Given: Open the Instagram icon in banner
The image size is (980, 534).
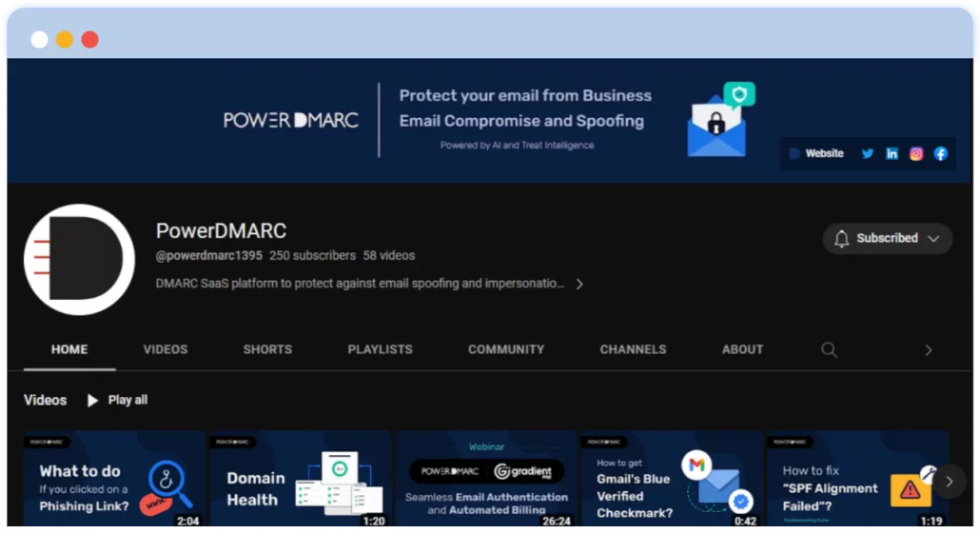Looking at the screenshot, I should click(x=915, y=154).
